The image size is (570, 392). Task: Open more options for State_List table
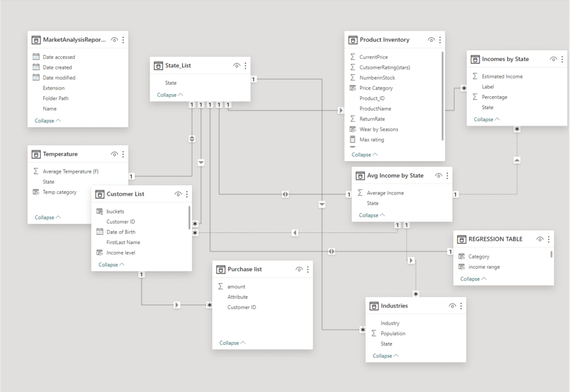[x=245, y=66]
